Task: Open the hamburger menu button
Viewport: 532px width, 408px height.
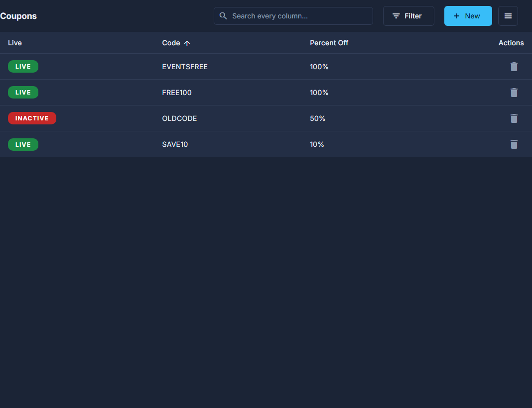Action: pos(508,16)
